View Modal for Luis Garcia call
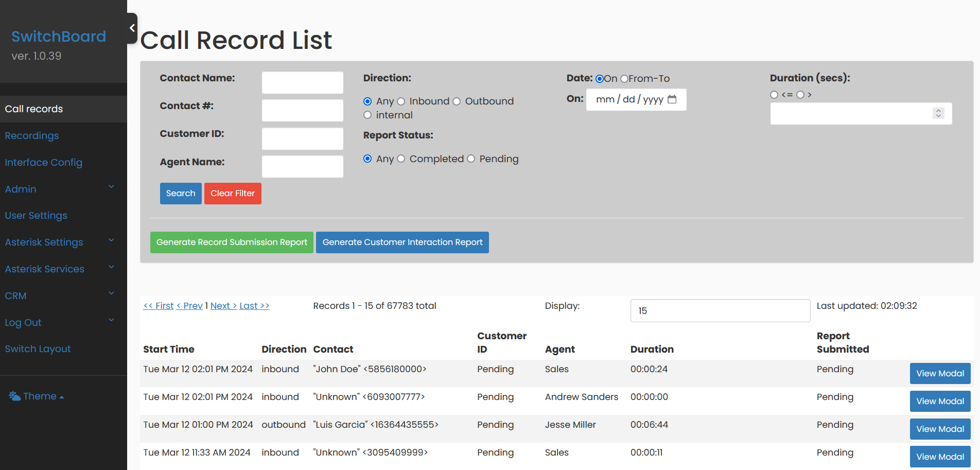 pos(940,429)
